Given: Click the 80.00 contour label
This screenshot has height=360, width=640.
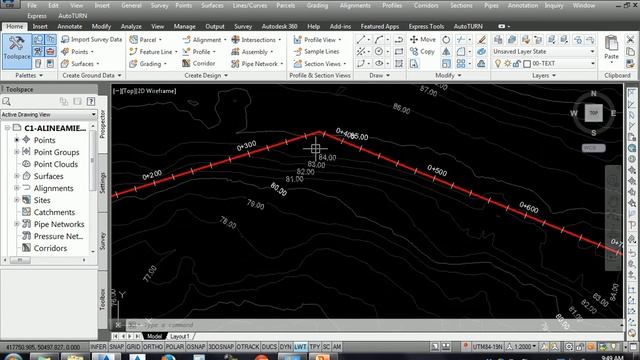Looking at the screenshot, I should (278, 189).
